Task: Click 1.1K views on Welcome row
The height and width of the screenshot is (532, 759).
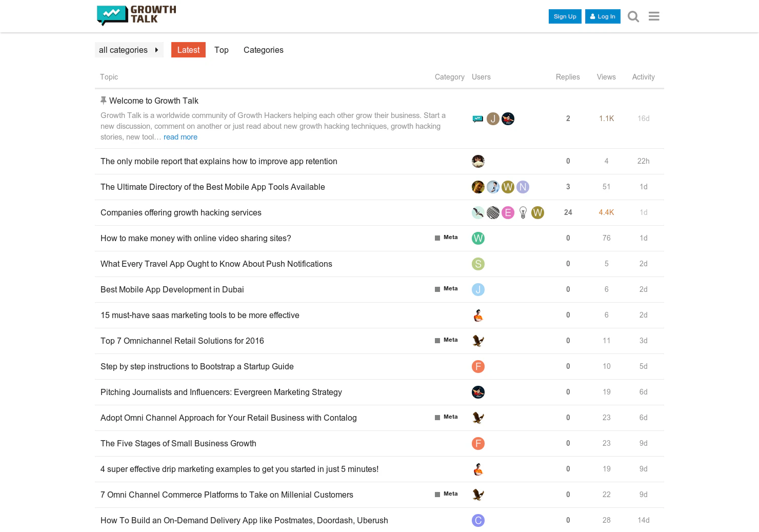Action: (x=606, y=119)
